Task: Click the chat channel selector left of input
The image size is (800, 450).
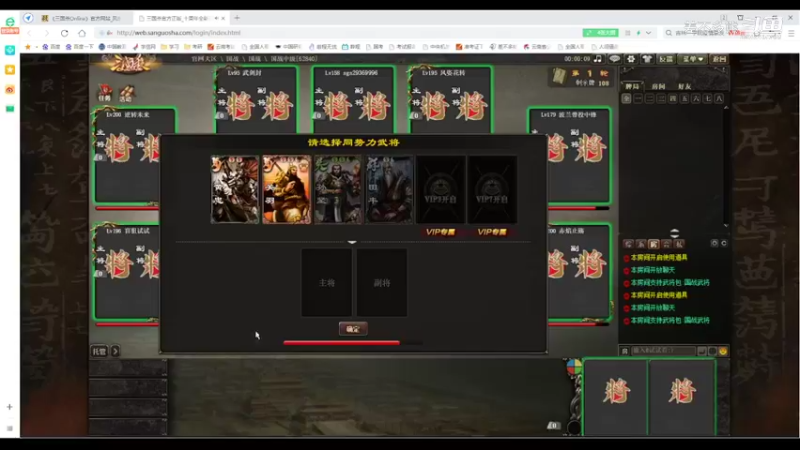Action: [x=625, y=351]
